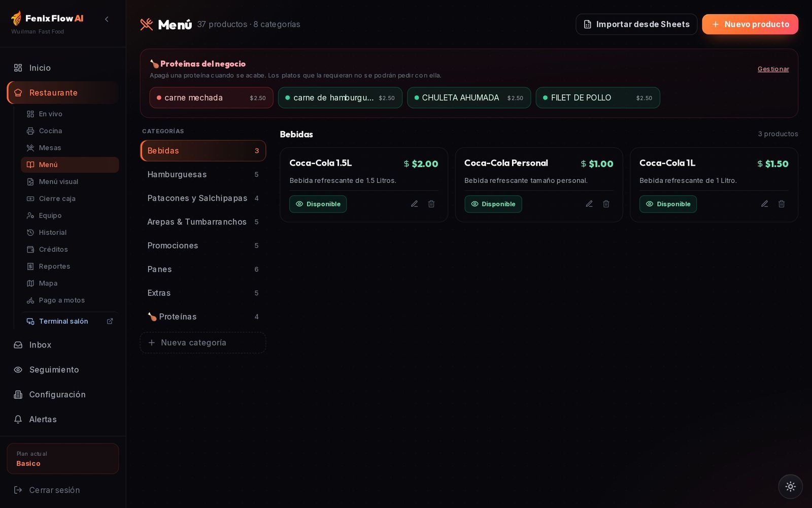812x508 pixels.
Task: Delete Coca-Cola Personal with trash icon
Action: point(606,204)
